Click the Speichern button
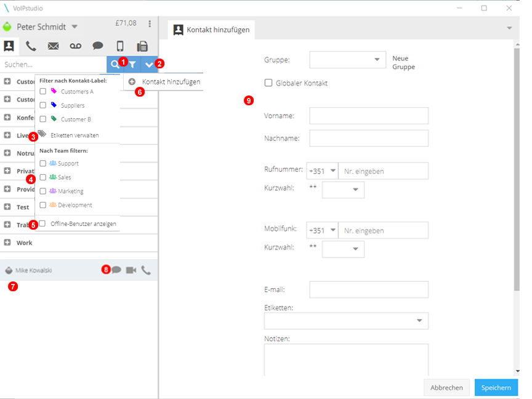Screen dimensions: 532x399 [x=496, y=387]
